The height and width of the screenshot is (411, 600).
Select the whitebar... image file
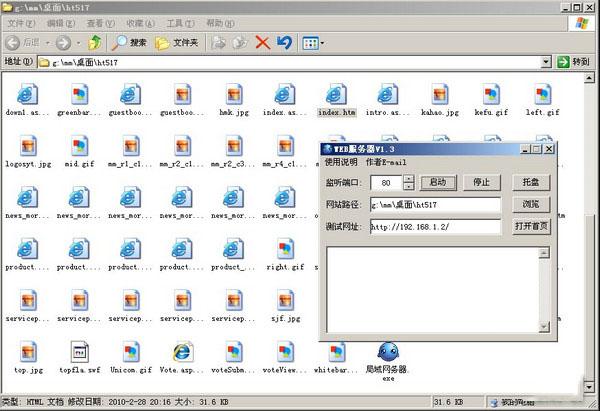point(336,357)
